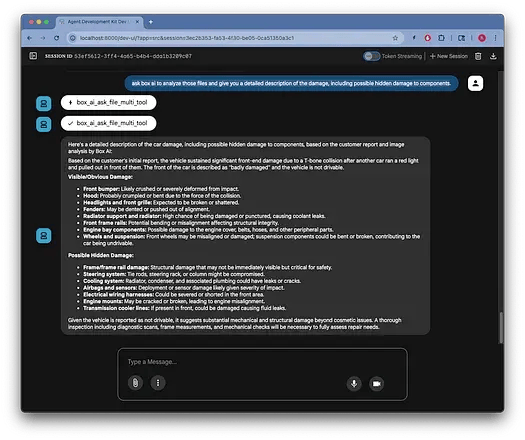This screenshot has width=525, height=440.
Task: Turn on the video camera button
Action: pos(377,383)
